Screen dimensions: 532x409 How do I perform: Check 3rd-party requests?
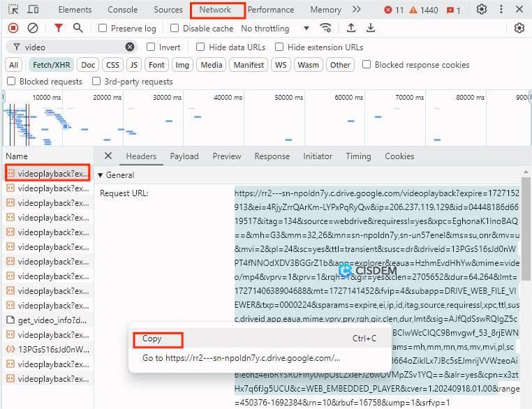[x=96, y=81]
